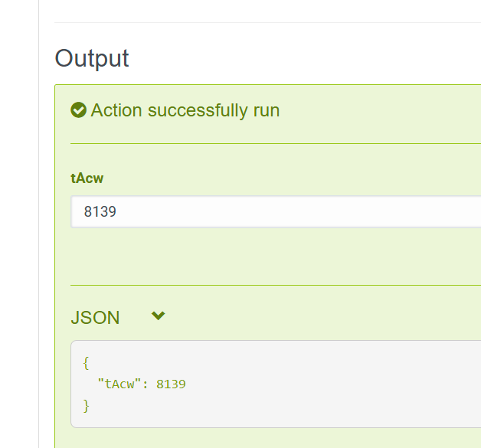
Task: Place cursor on 8139 in tAcw field
Action: click(x=100, y=211)
